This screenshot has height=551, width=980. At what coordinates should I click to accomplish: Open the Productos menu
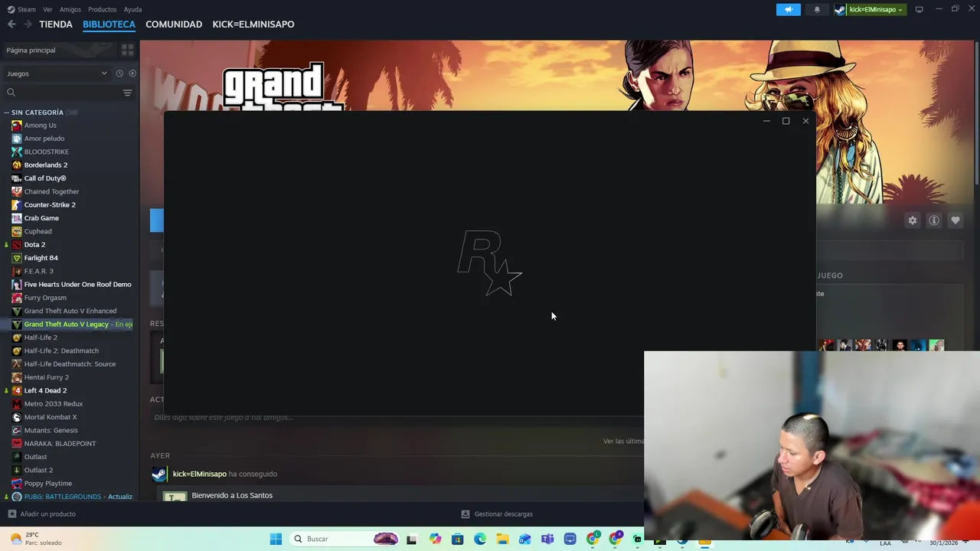[x=102, y=9]
